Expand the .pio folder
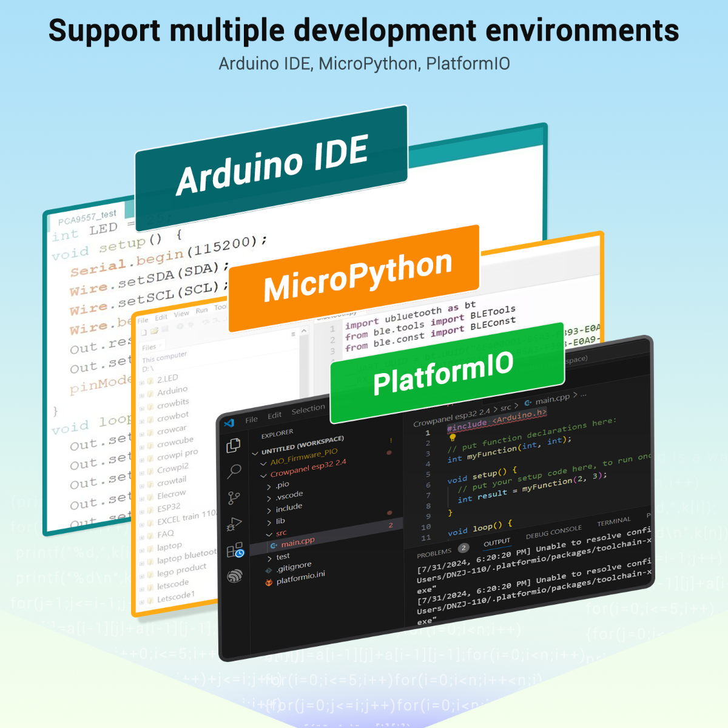The image size is (728, 728). [269, 487]
